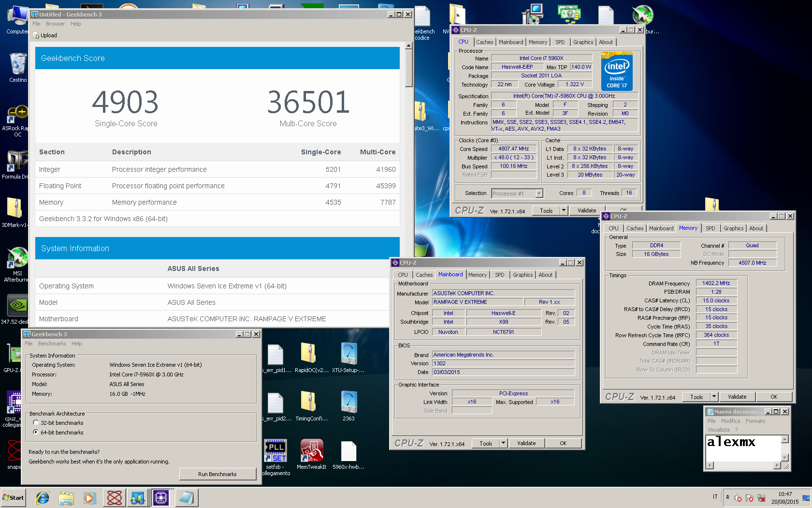
Task: Click OK in the CPU-Z Mainboard window
Action: pos(563,443)
